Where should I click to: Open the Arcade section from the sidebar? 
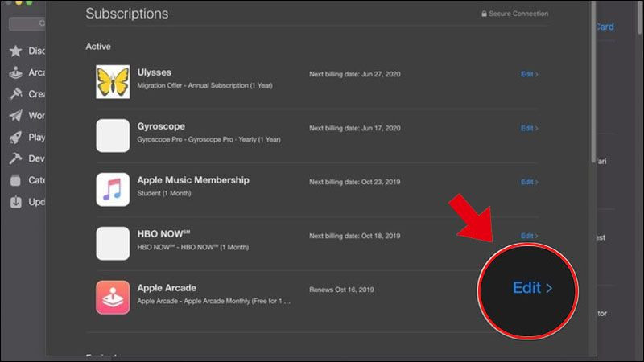(15, 72)
